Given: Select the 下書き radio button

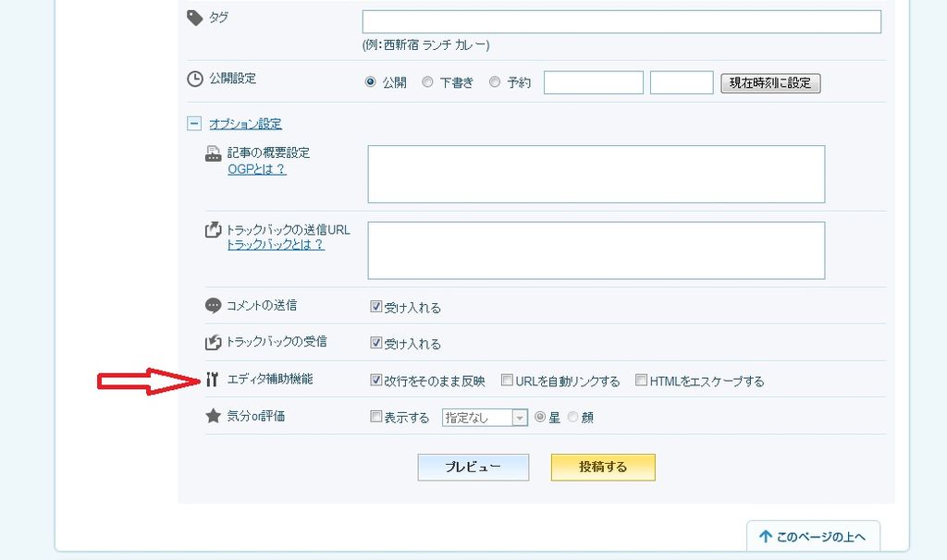Looking at the screenshot, I should pyautogui.click(x=427, y=82).
